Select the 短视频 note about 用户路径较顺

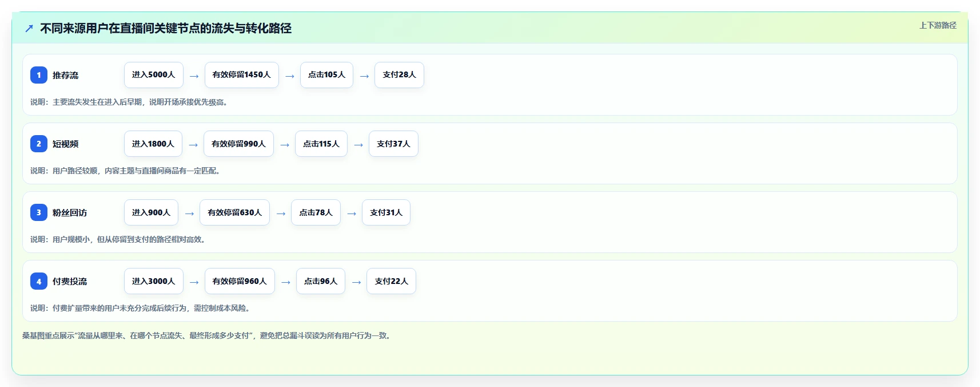click(x=126, y=171)
